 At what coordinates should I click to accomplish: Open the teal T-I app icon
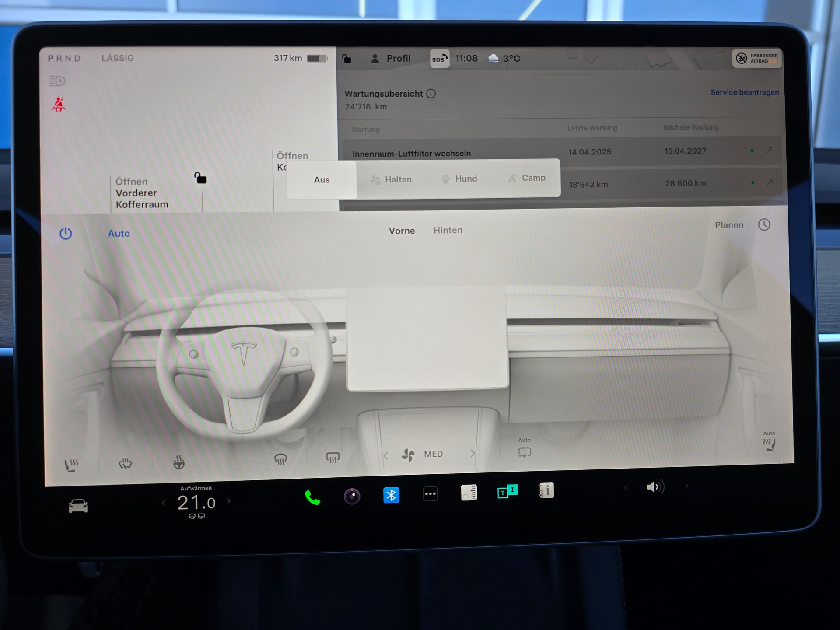click(507, 491)
